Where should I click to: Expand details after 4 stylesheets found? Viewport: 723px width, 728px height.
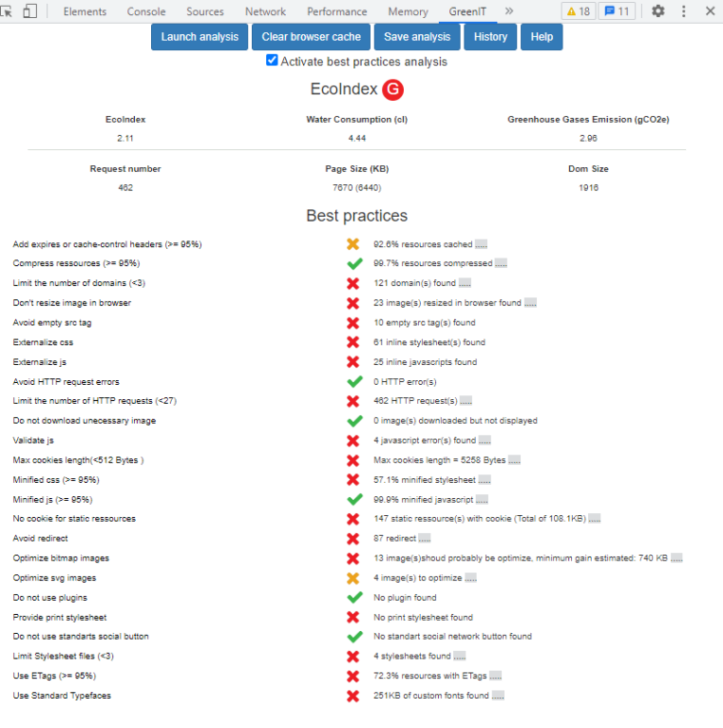pyautogui.click(x=460, y=657)
